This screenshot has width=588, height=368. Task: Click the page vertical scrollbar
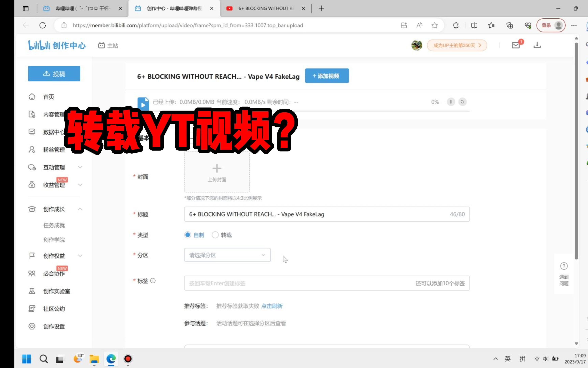pos(576,151)
